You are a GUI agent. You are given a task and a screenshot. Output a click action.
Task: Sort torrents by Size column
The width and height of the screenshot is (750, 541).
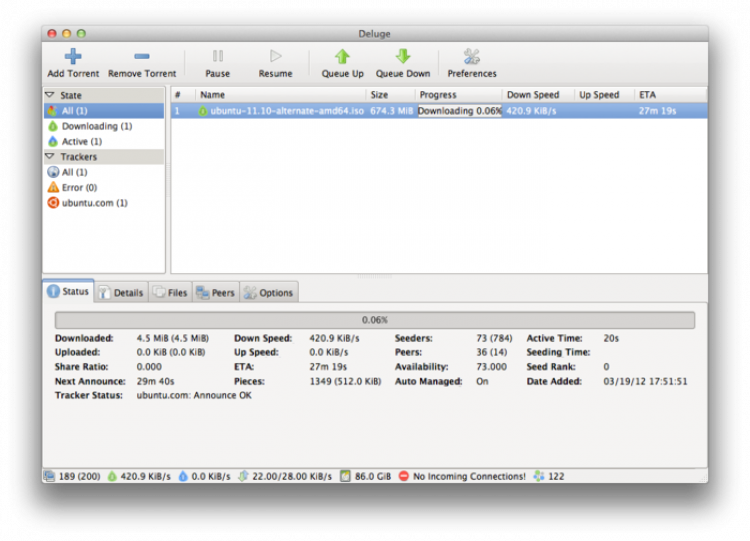391,95
